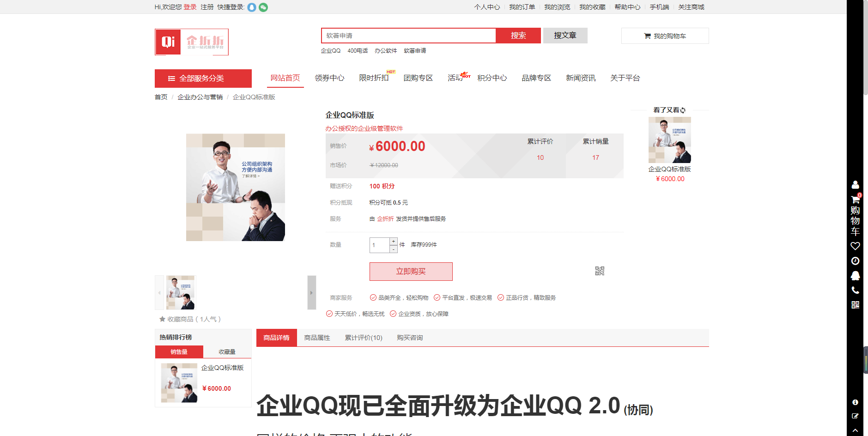Click the phone icon in the sidebar
The height and width of the screenshot is (436, 868).
coord(855,290)
